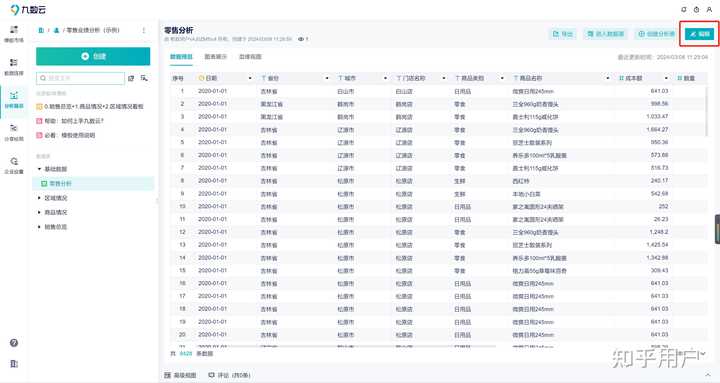
Task: Click the eye view-count icon under 零售分析
Action: point(301,39)
